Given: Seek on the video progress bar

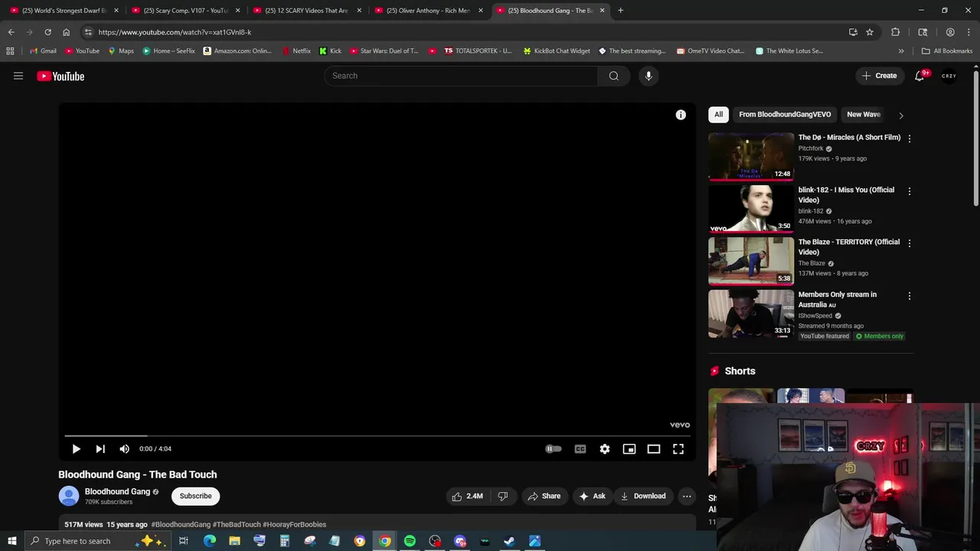Looking at the screenshot, I should (x=377, y=435).
